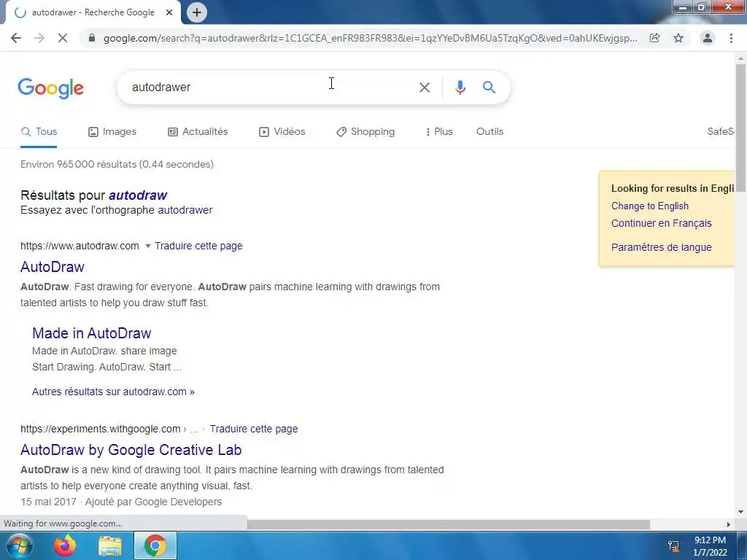Image resolution: width=747 pixels, height=560 pixels.
Task: Submit search with the magnifier icon
Action: coord(489,87)
